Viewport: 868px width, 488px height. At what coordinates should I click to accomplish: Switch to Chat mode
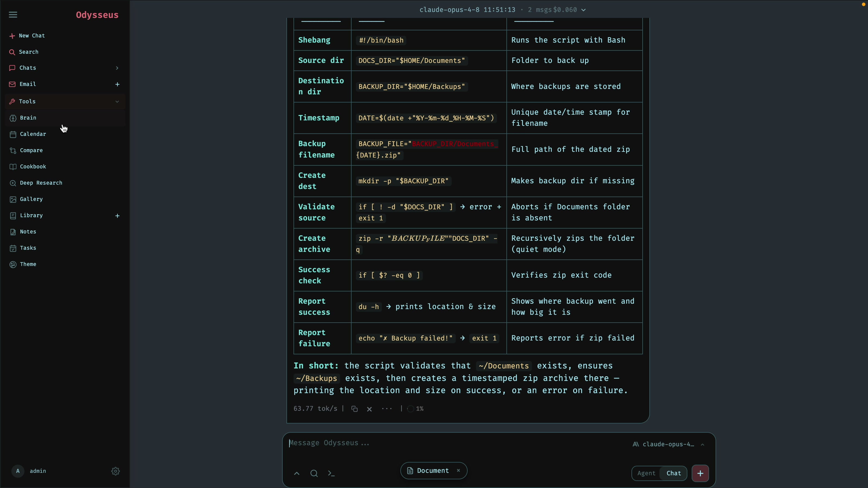(674, 474)
